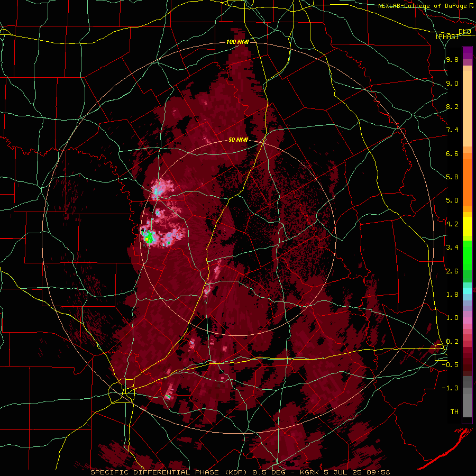The image size is (476, 476).
Task: Click the green-yellow high KDP storm core
Action: pos(148,237)
